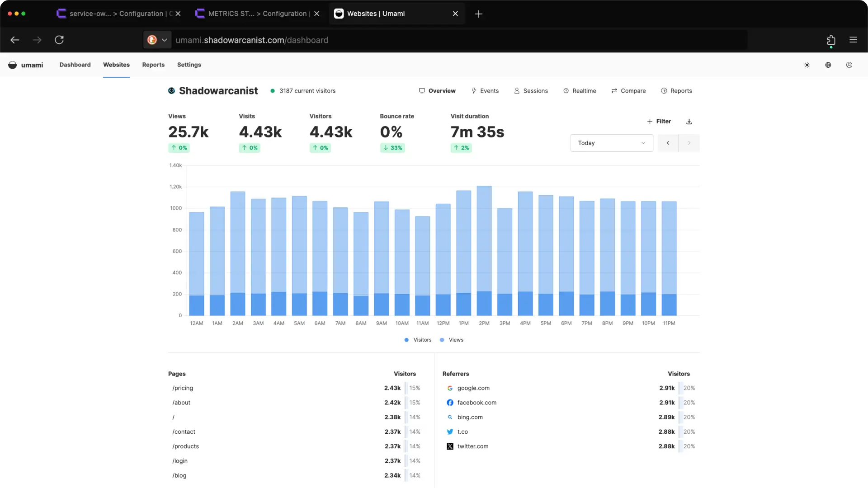This screenshot has height=488, width=868.
Task: Open the Umami logo home icon
Action: click(x=12, y=65)
